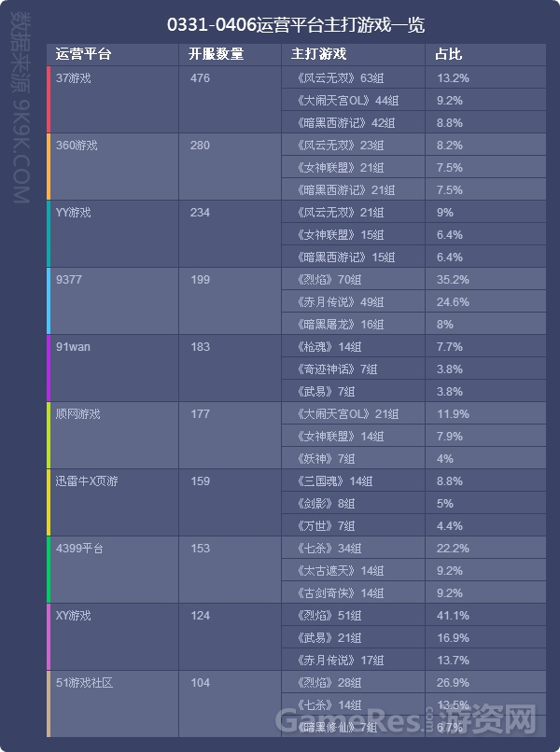Click the purple color bar beside 91wan
The width and height of the screenshot is (560, 752).
(49, 368)
